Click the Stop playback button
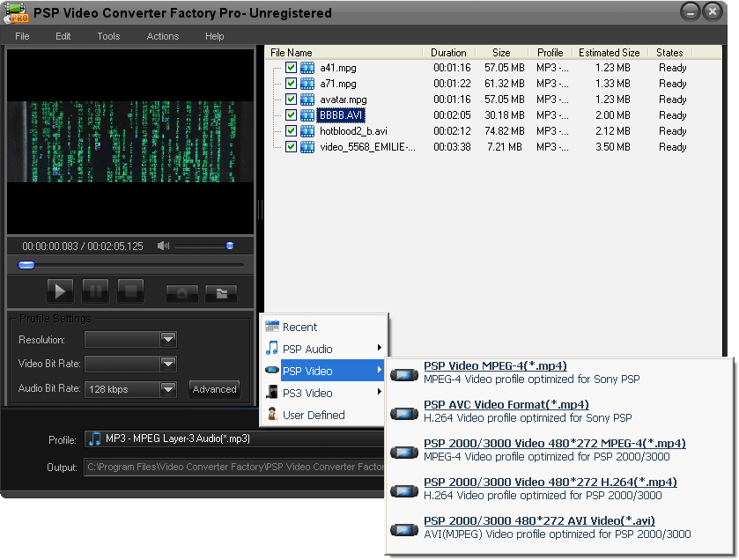Screen dimensions: 739x560 [130, 291]
